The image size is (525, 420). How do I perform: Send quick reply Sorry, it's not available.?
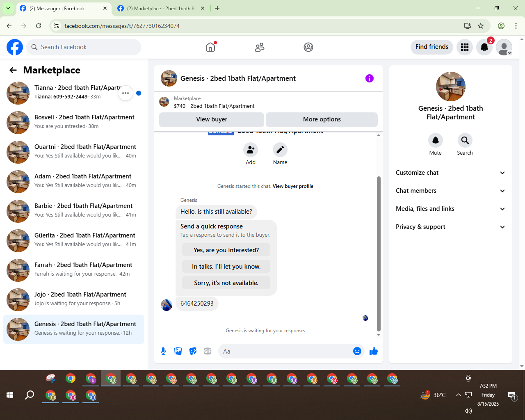226,283
